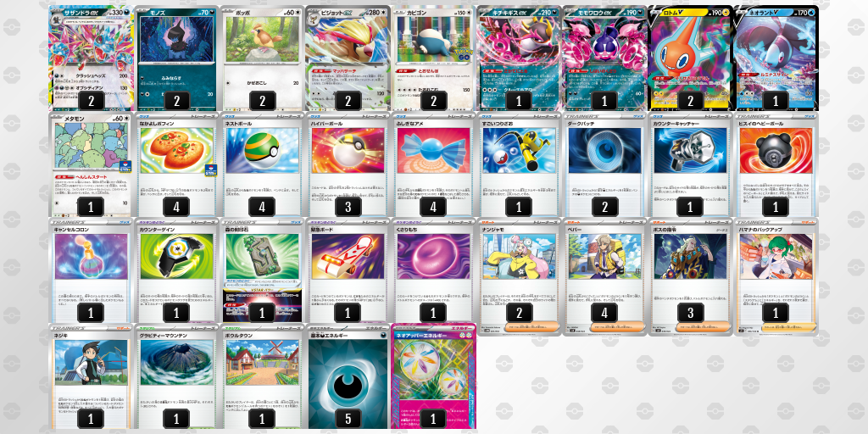Select the Gravity Mountain (グラビティーマウンテン) stadium card
Viewport: 868px width, 434px height.
(176, 376)
